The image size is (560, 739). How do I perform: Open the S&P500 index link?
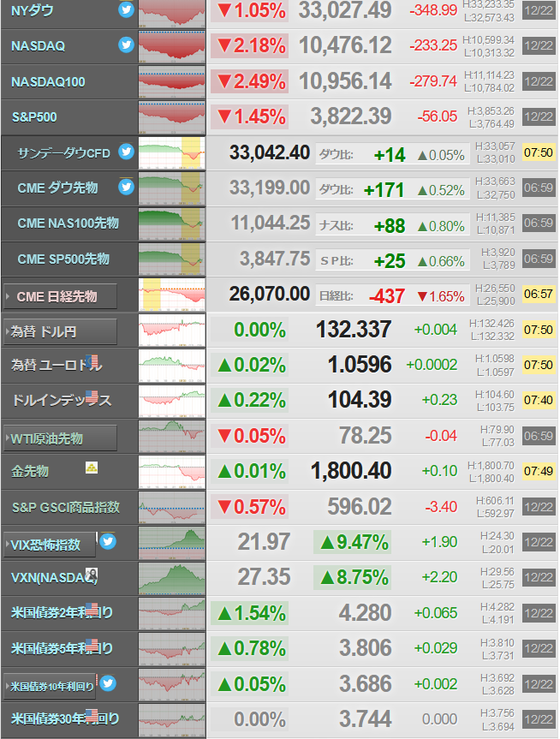[34, 116]
